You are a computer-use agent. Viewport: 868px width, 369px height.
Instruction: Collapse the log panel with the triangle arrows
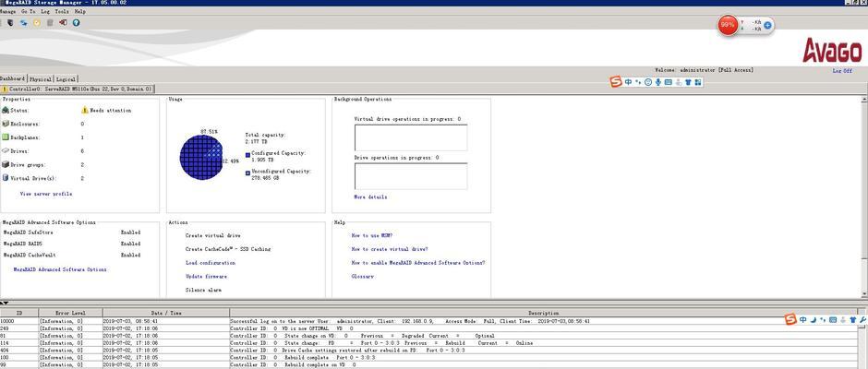(x=4, y=304)
